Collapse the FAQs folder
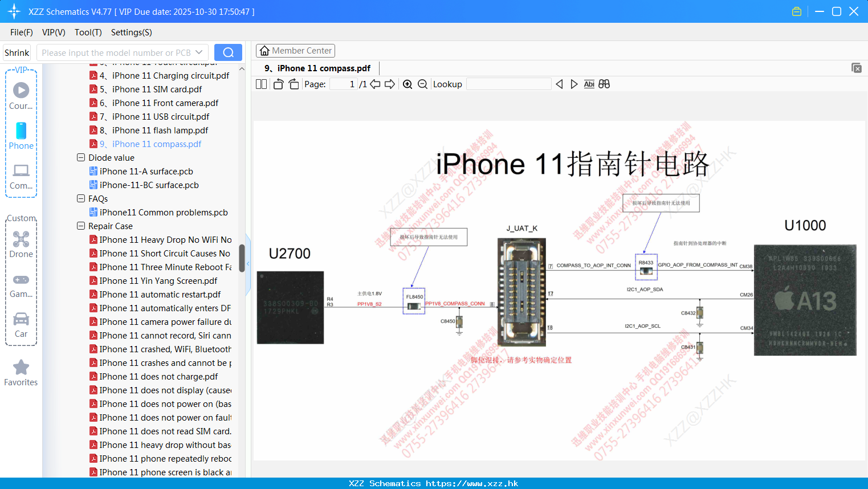The image size is (868, 489). (x=81, y=198)
